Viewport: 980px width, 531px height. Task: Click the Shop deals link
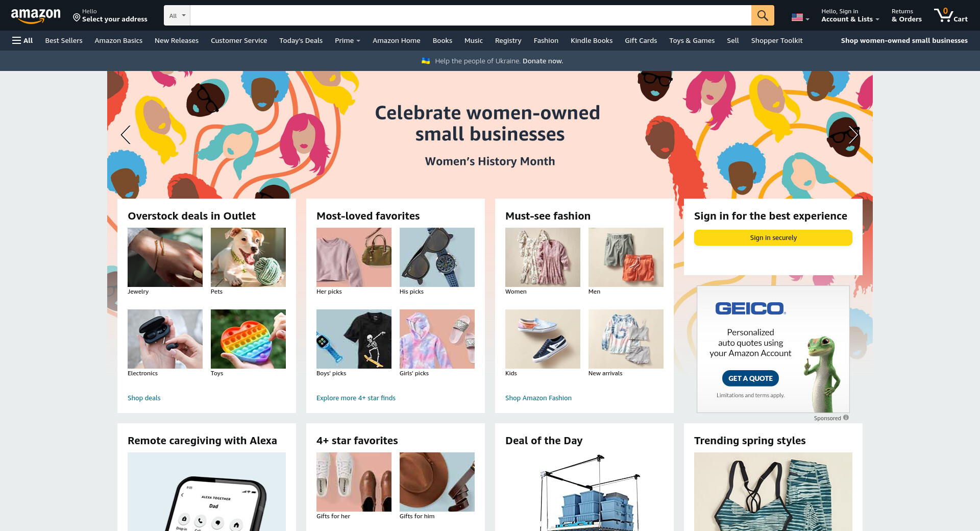point(144,398)
